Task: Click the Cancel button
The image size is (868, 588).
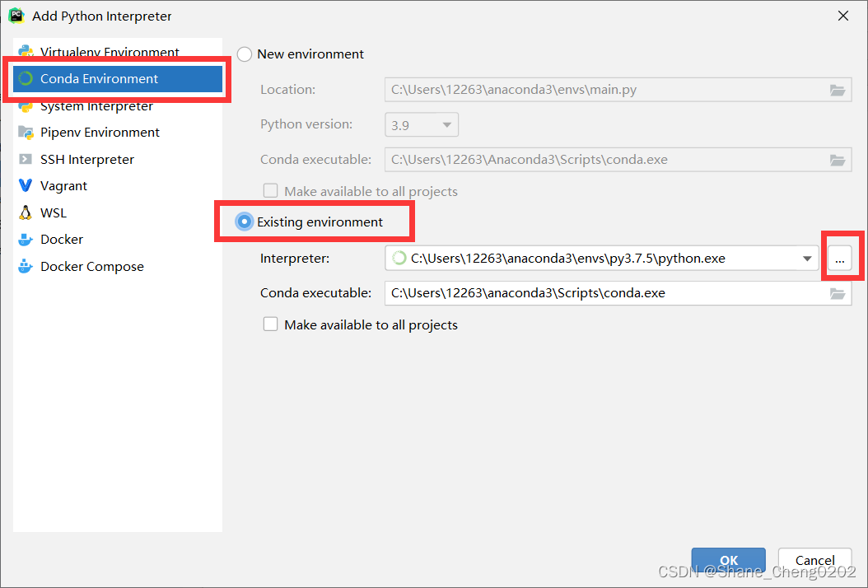Action: click(814, 560)
